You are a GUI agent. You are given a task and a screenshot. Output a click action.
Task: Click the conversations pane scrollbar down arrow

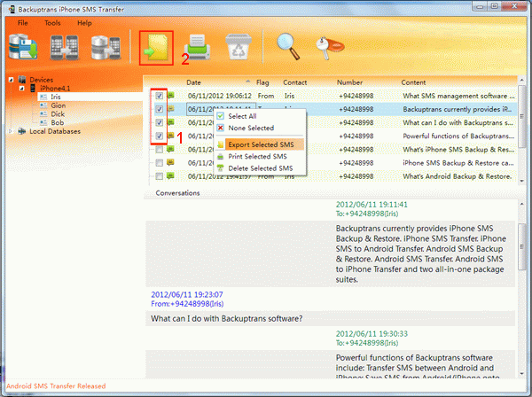[x=522, y=374]
